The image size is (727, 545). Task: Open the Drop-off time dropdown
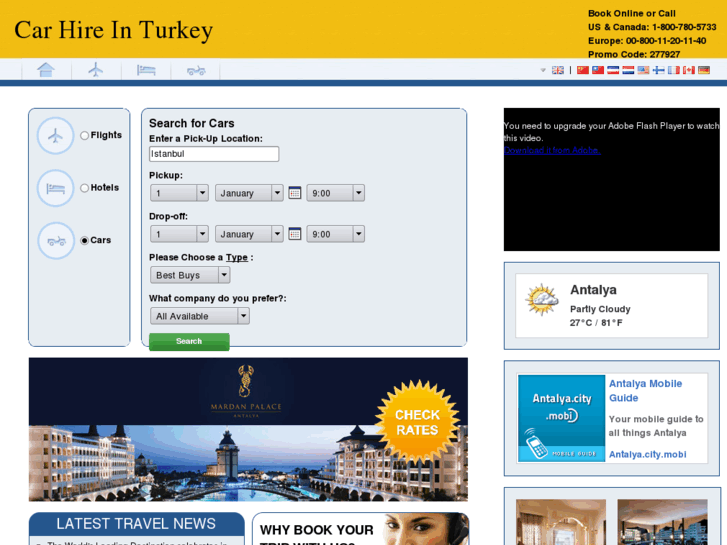coord(336,234)
